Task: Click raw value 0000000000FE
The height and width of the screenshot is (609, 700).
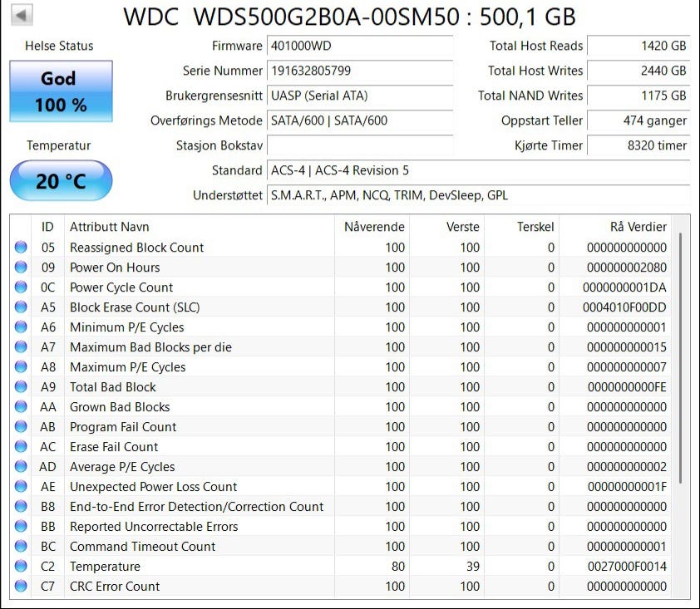Action: tap(627, 387)
